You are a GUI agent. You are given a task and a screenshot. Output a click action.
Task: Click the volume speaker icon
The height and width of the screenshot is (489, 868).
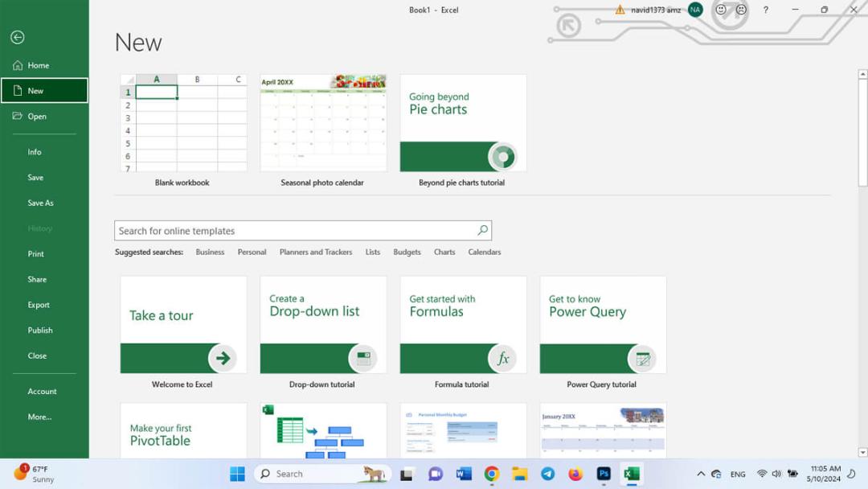coord(776,474)
